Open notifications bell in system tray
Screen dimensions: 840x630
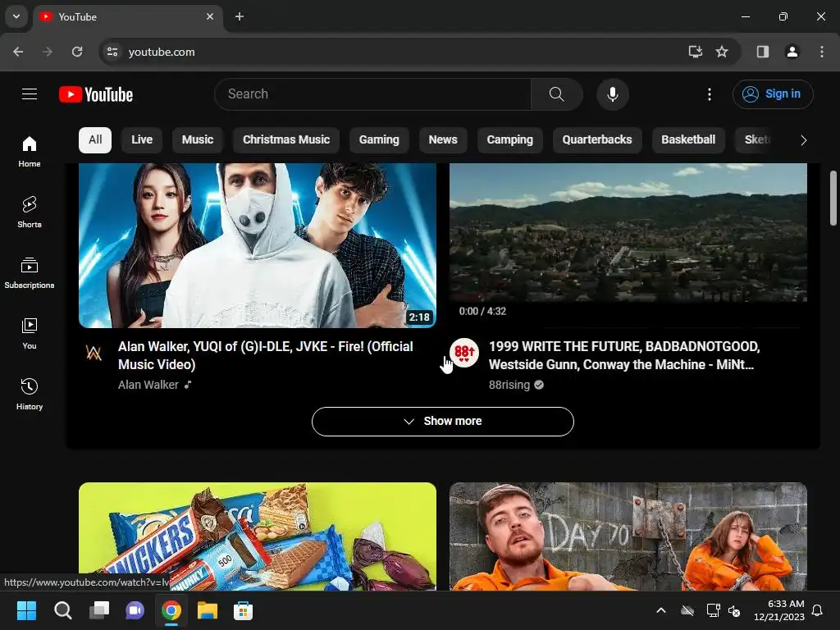pyautogui.click(x=818, y=610)
